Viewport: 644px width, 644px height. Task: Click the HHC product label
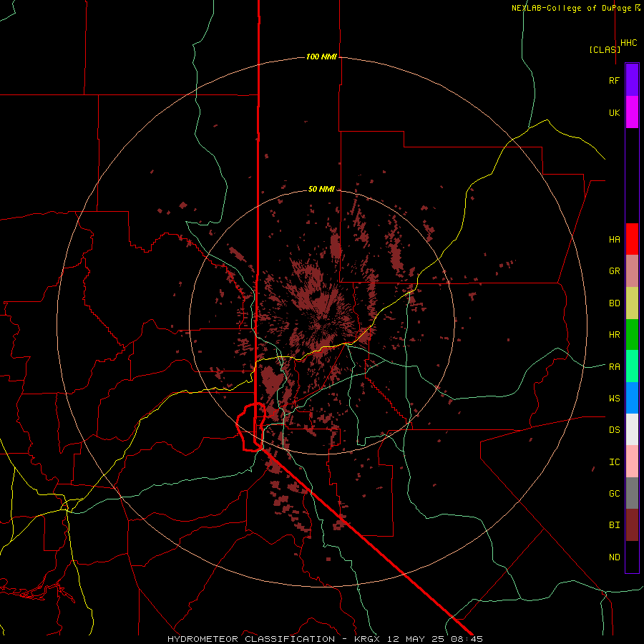click(x=629, y=43)
